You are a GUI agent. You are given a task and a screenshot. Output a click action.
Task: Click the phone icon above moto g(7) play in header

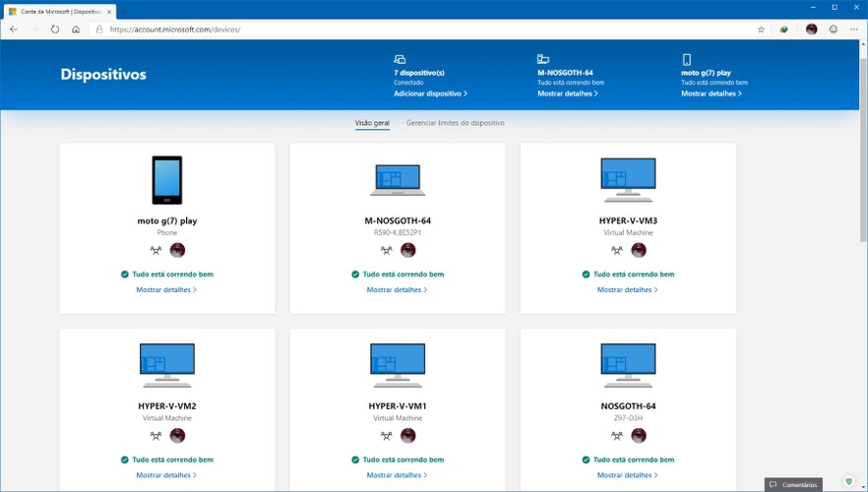coord(687,59)
